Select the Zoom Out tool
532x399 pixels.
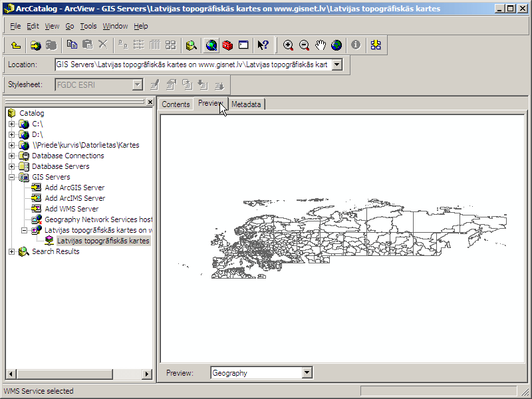click(x=305, y=45)
